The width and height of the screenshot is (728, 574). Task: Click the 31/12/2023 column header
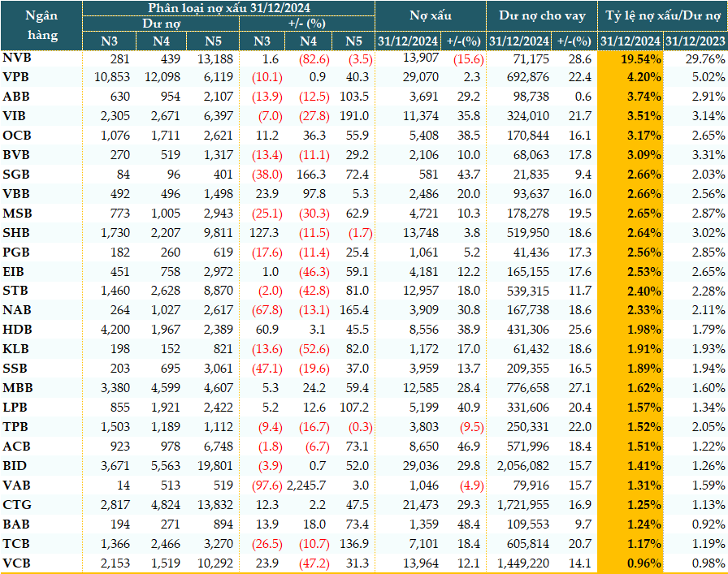pyautogui.click(x=695, y=41)
